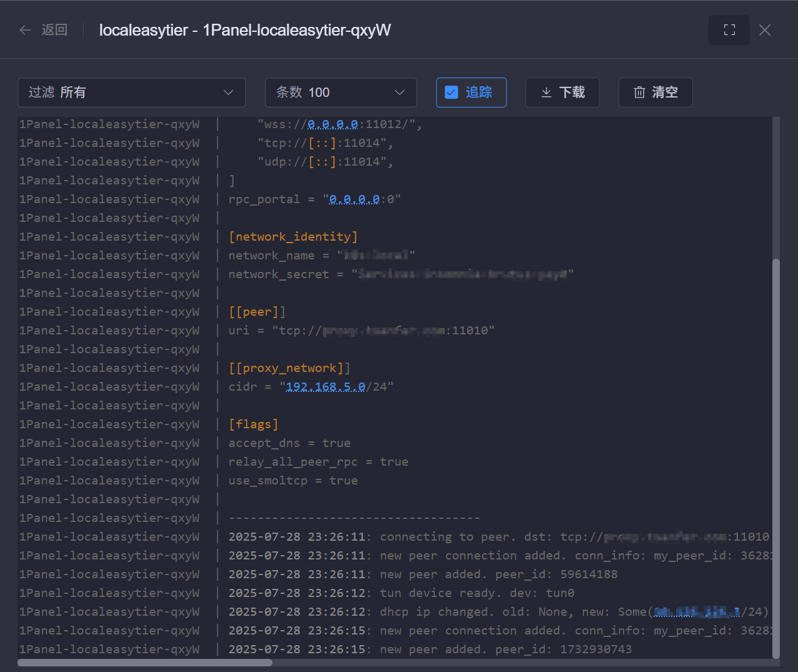Click the back arrow icon

click(25, 30)
